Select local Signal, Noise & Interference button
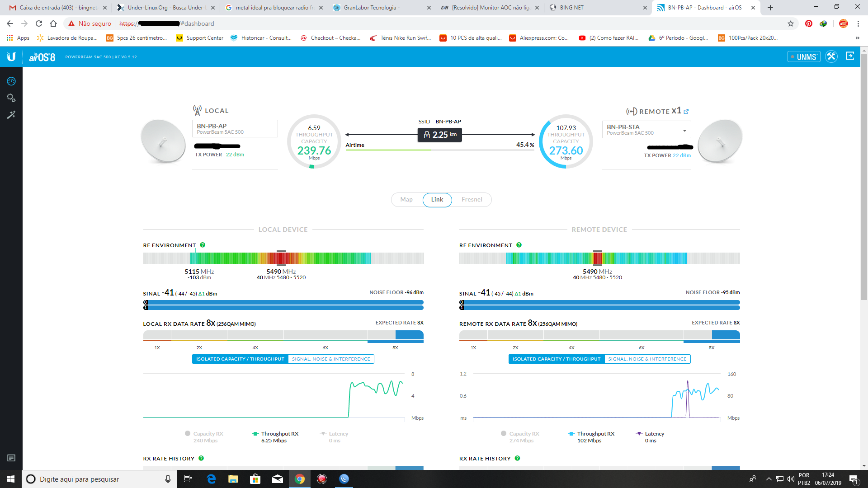 pos(331,359)
